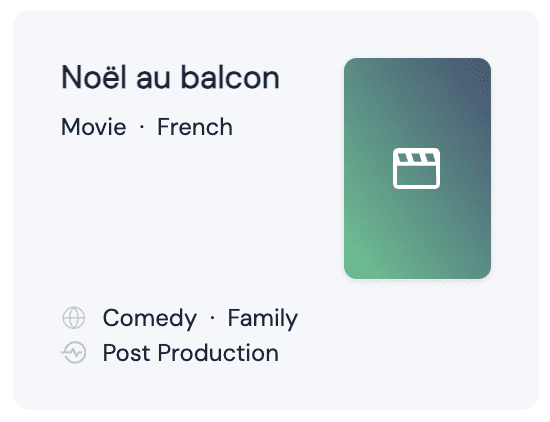Viewport: 550px width, 422px height.
Task: Open the Noël au balcon title
Action: click(x=170, y=78)
